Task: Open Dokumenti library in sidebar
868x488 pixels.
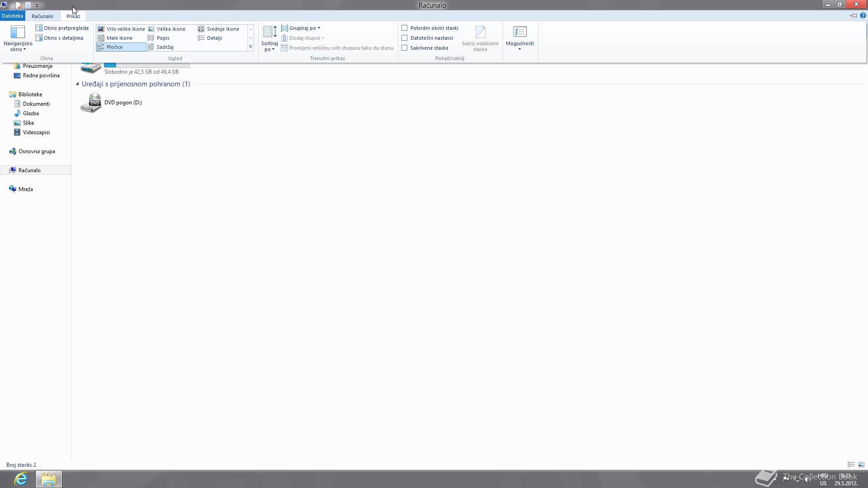Action: coord(36,104)
